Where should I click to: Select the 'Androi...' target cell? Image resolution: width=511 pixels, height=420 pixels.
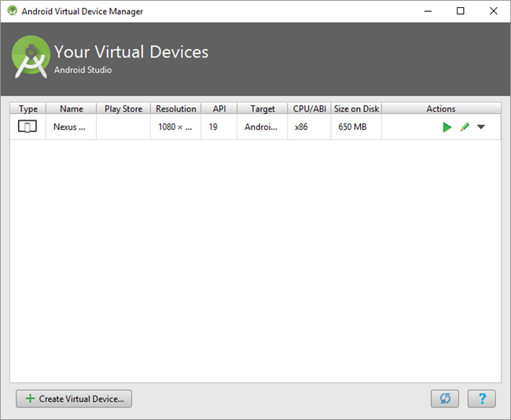263,127
